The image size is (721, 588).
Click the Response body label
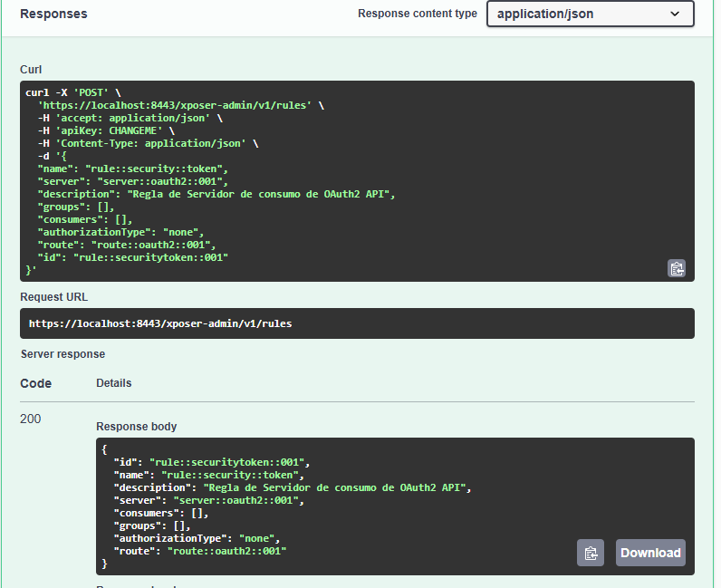(x=137, y=427)
